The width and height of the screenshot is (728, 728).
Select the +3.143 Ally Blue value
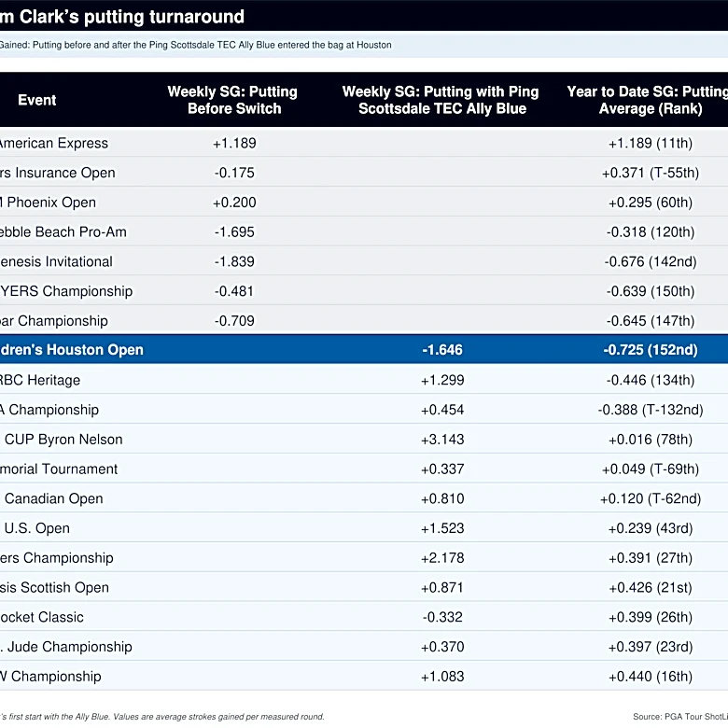pyautogui.click(x=442, y=440)
